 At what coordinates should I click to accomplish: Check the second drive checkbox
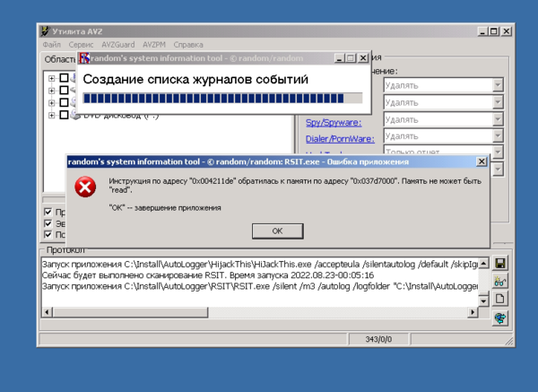coord(64,91)
